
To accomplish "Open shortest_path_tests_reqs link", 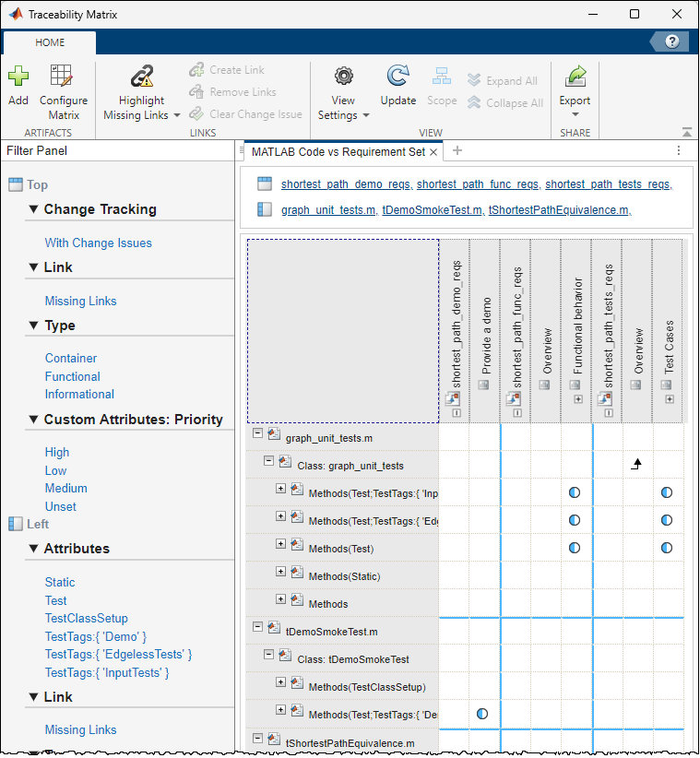I will (x=609, y=184).
